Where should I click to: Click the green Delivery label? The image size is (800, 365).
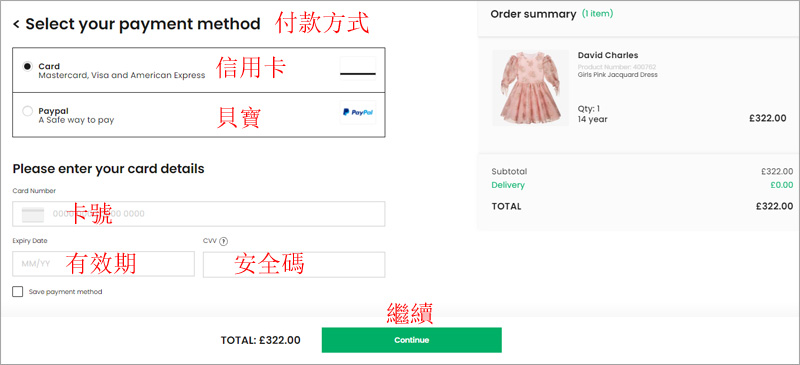tap(508, 185)
